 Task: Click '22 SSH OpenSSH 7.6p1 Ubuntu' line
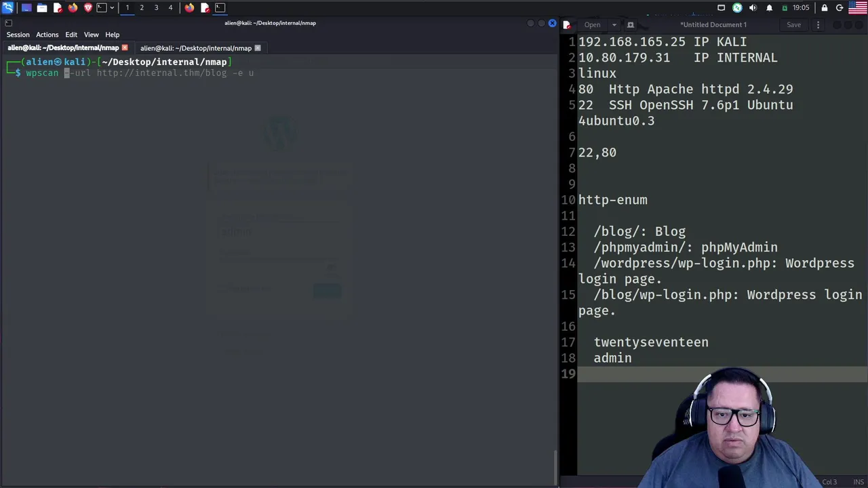[685, 105]
